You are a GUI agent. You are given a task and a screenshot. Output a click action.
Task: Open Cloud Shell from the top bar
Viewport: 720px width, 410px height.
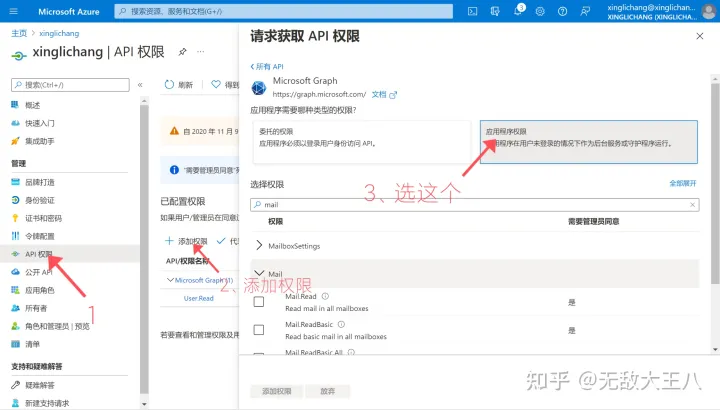472,11
